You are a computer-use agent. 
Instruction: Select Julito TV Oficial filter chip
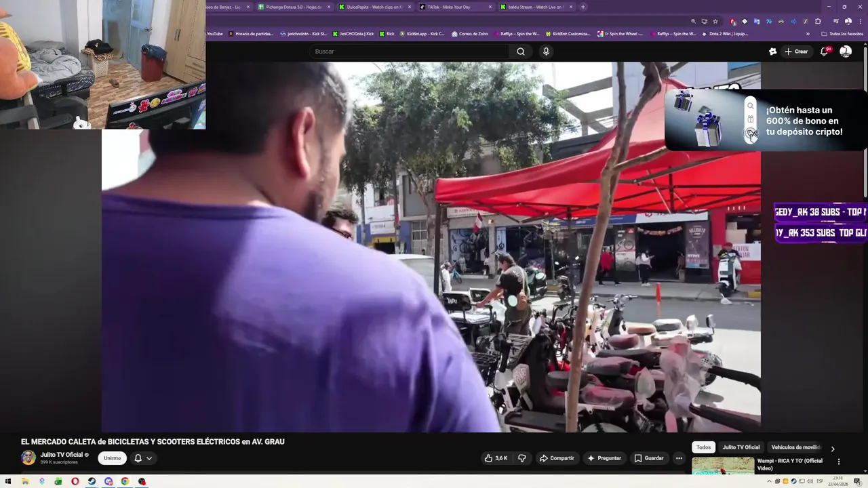click(x=741, y=447)
